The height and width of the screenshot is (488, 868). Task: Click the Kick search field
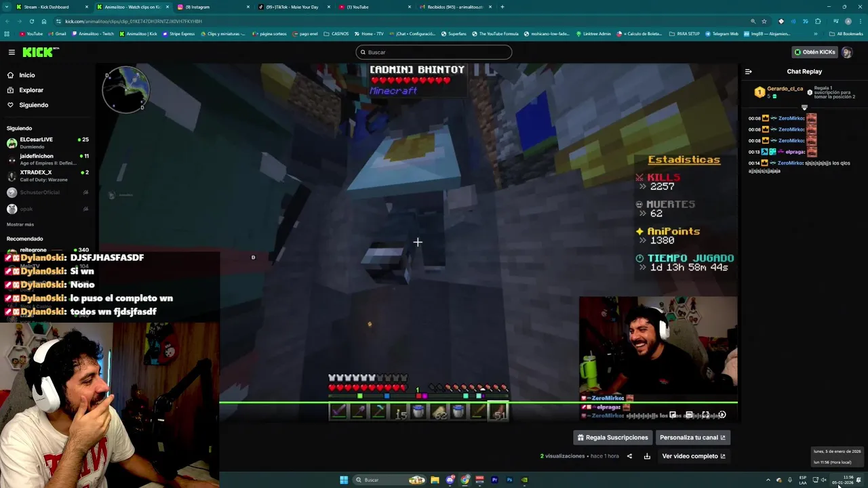[434, 52]
